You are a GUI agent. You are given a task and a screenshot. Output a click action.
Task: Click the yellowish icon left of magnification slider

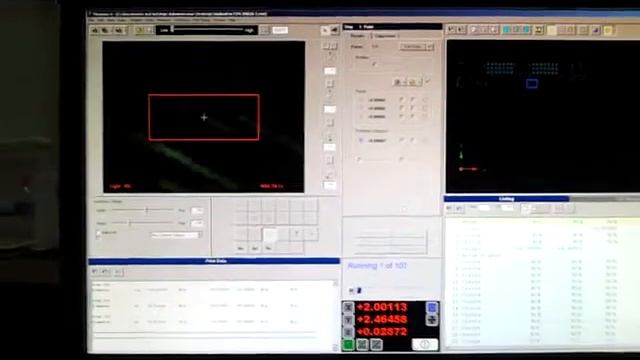click(x=140, y=30)
